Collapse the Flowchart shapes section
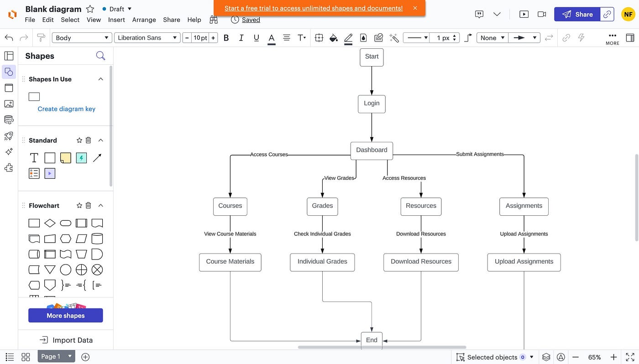Viewport: 639px width, 364px height. coord(100,205)
